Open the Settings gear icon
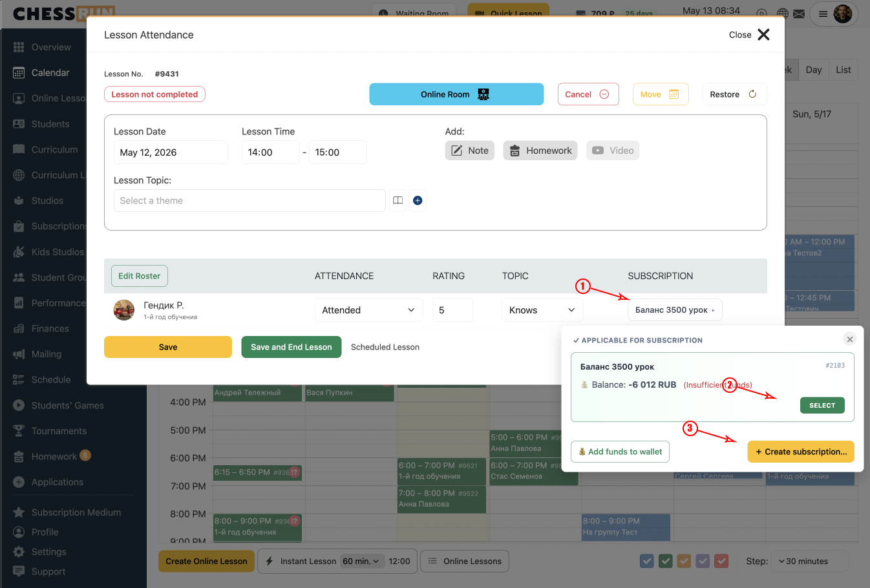This screenshot has height=588, width=870. pos(19,552)
